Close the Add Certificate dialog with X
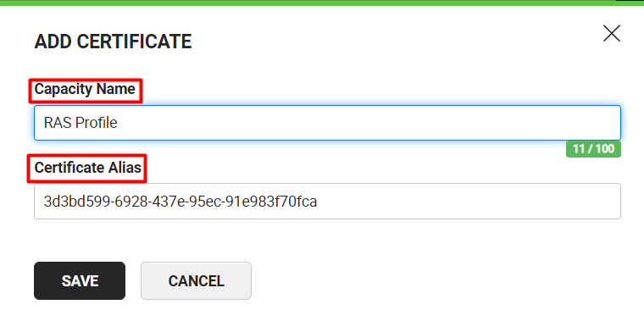This screenshot has height=321, width=644. point(611,33)
